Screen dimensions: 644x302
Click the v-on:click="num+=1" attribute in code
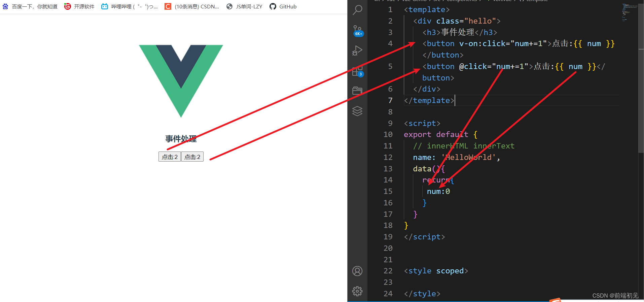pos(503,44)
